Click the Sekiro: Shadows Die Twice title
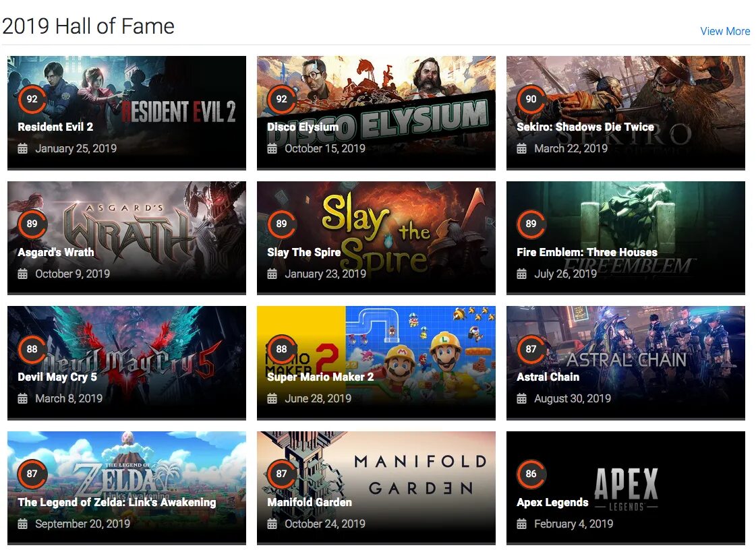This screenshot has height=558, width=756. (x=585, y=127)
